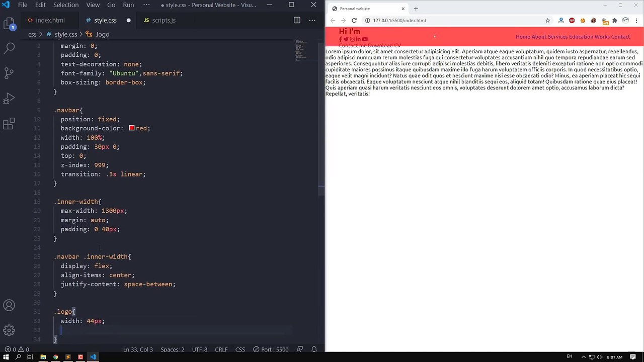Image resolution: width=644 pixels, height=362 pixels.
Task: Open the Source Control view
Action: point(9,73)
